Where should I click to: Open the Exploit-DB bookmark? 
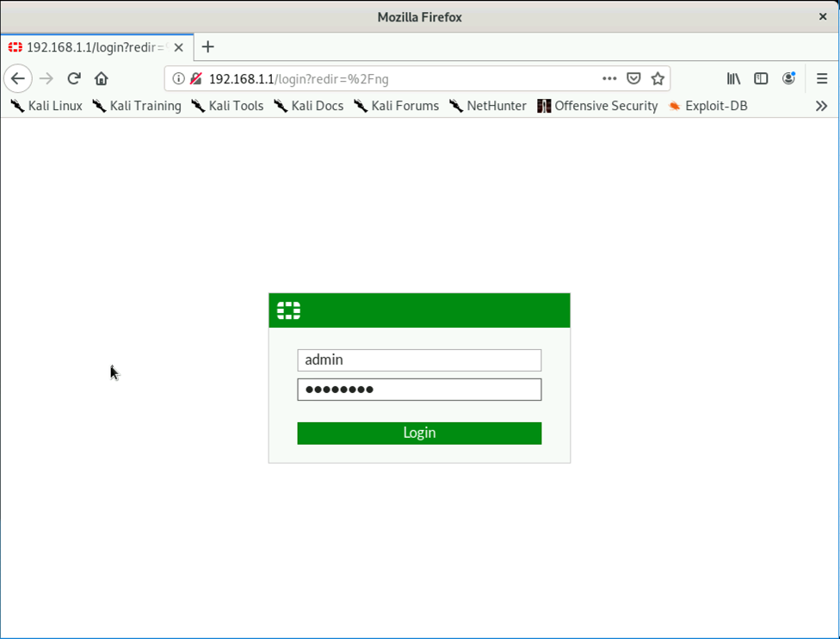pos(707,106)
